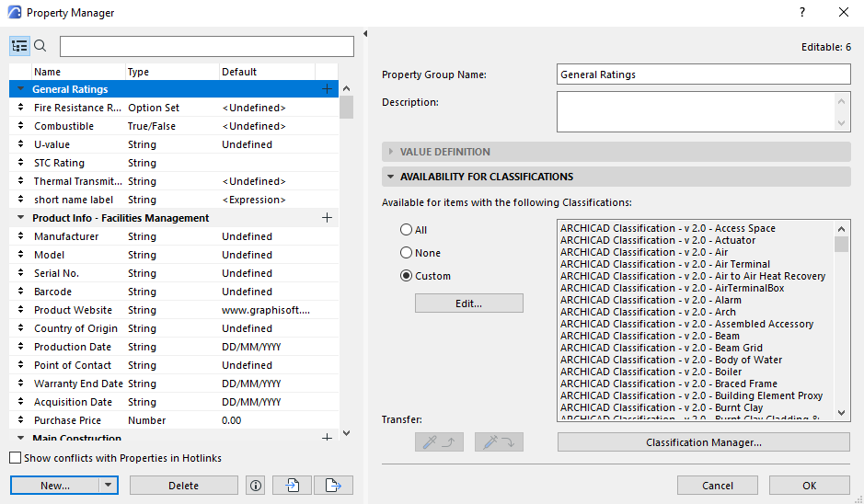This screenshot has width=864, height=504.
Task: Click the inject transfer syringe icon
Action: [499, 441]
